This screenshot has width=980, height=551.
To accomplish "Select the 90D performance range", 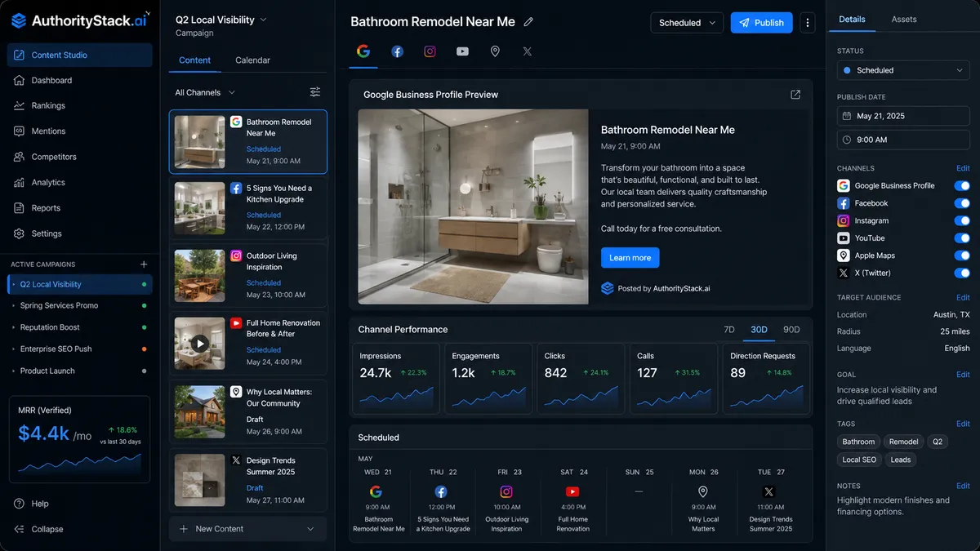I will pyautogui.click(x=791, y=330).
